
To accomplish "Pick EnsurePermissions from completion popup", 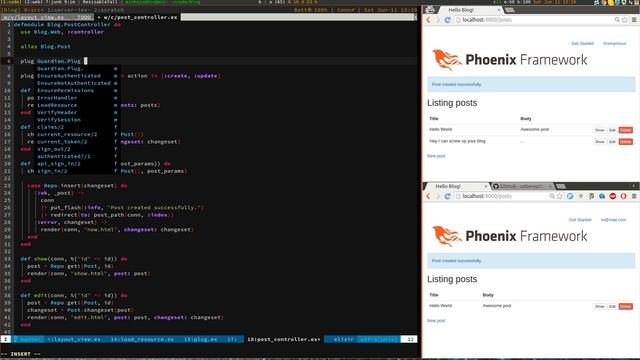I will (77, 90).
